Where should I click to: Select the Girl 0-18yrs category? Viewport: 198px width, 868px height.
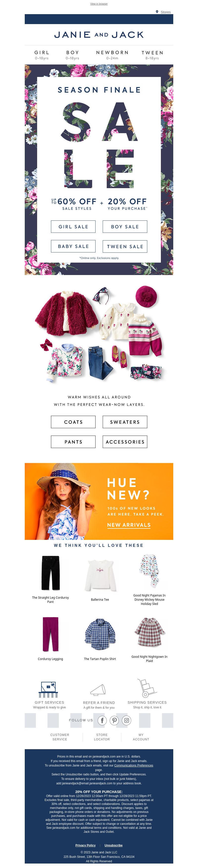42,55
